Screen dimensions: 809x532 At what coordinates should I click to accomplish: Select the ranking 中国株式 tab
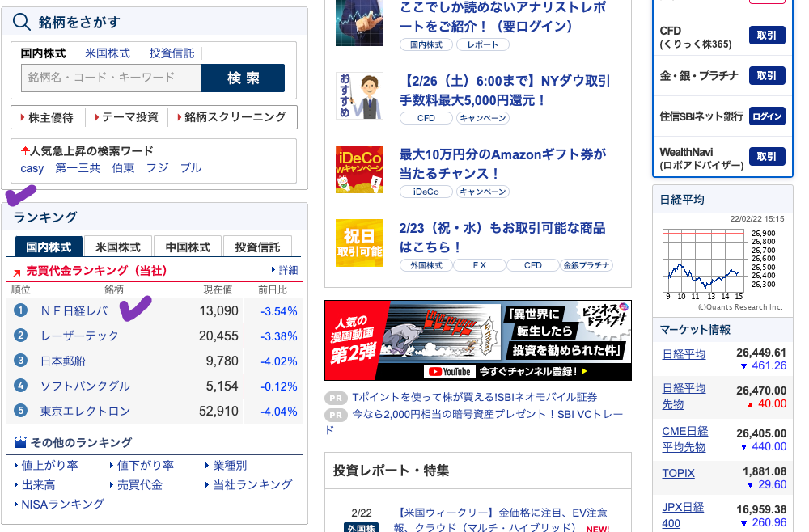pyautogui.click(x=188, y=247)
